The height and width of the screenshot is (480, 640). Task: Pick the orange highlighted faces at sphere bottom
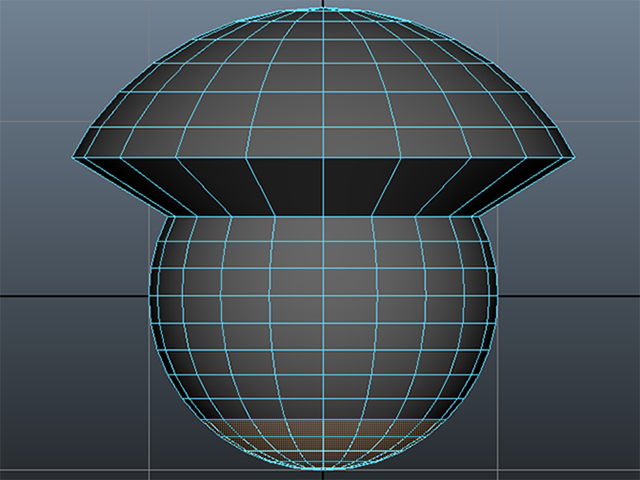[323, 444]
